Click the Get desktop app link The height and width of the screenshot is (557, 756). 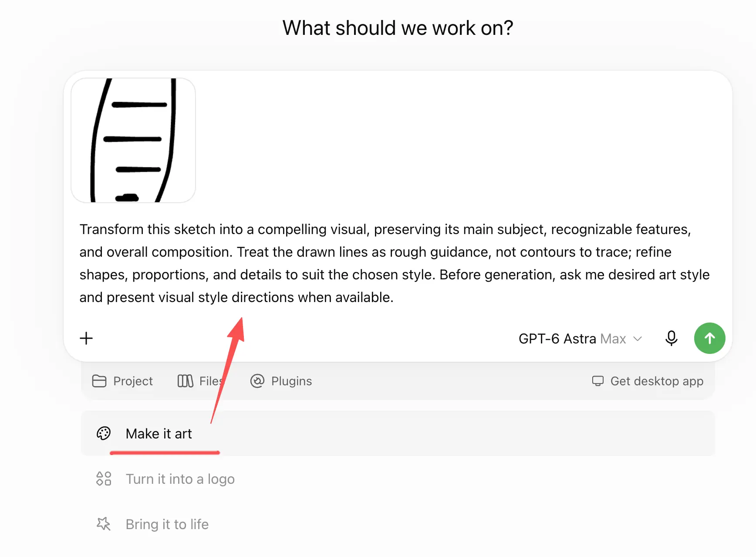tap(648, 381)
